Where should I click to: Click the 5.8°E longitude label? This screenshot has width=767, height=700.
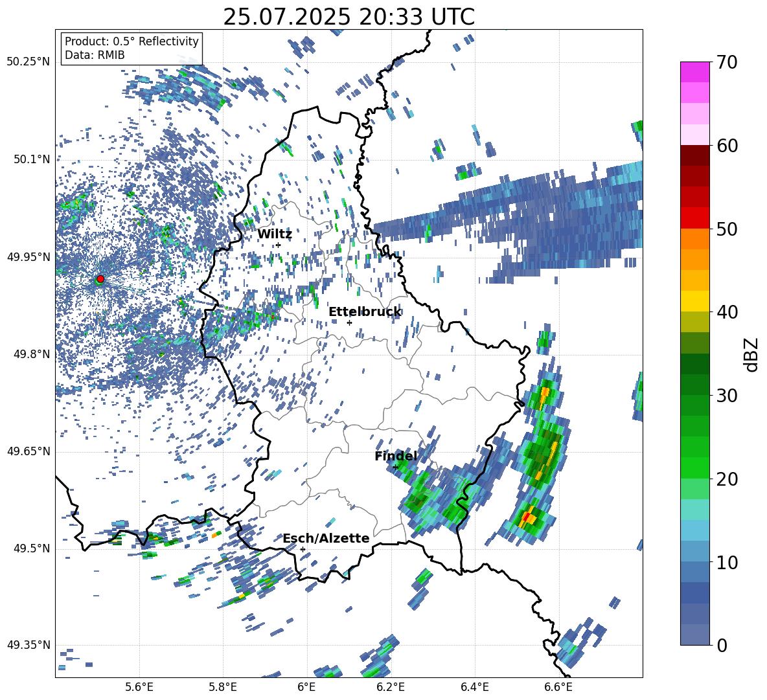223,687
